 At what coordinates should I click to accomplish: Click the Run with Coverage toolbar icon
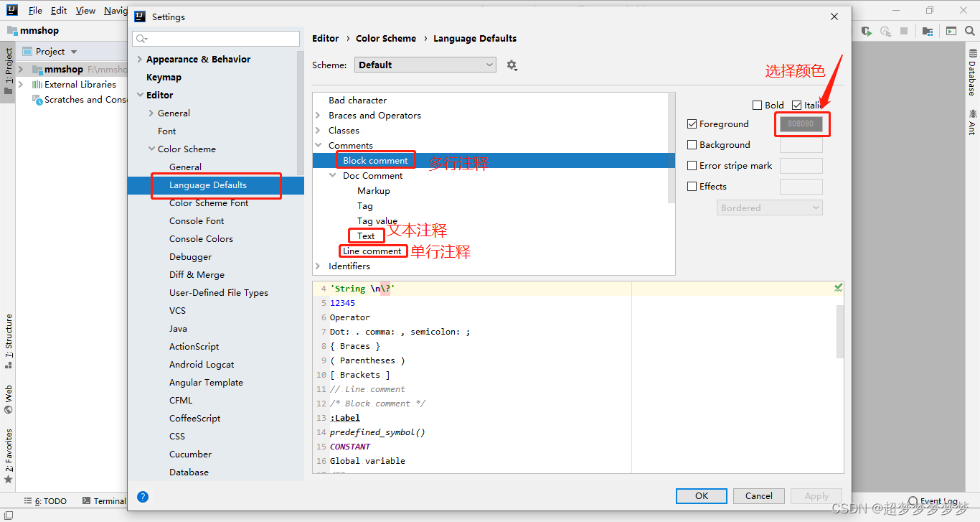pos(867,32)
